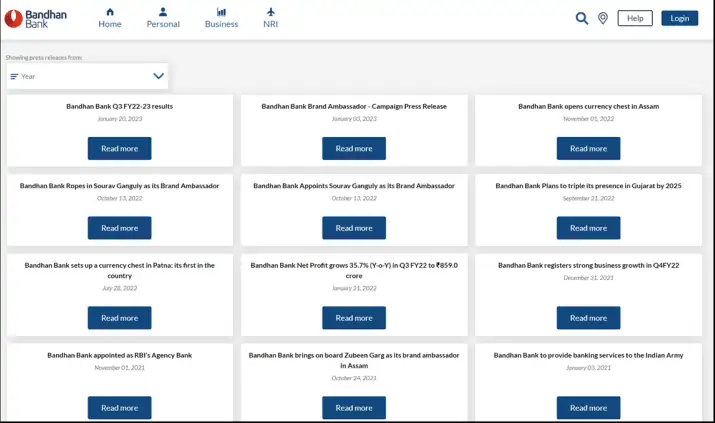Expand the Year filter dropdown
Viewport: 715px width, 423px height.
[x=87, y=76]
